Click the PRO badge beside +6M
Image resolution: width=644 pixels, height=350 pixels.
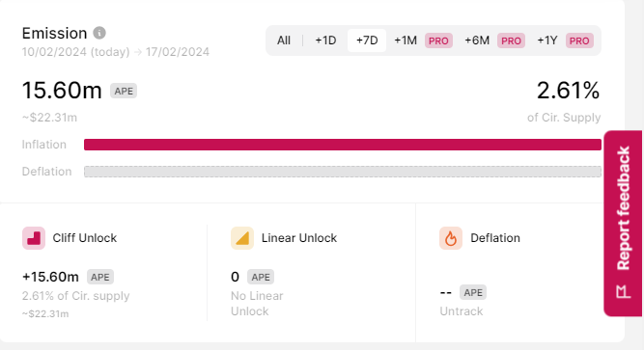coord(511,40)
